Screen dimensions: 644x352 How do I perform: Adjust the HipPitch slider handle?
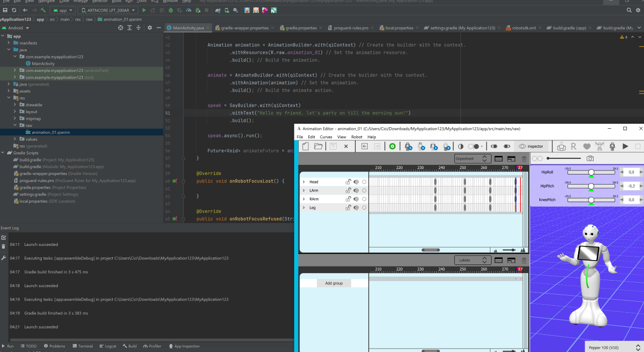(x=591, y=186)
